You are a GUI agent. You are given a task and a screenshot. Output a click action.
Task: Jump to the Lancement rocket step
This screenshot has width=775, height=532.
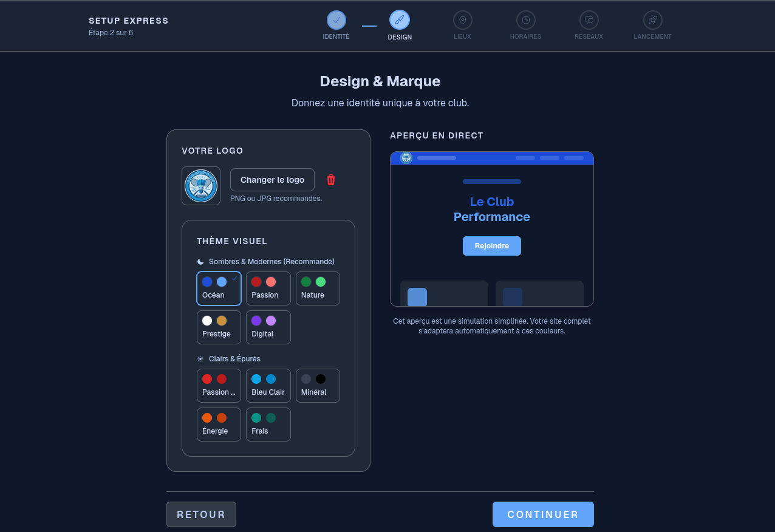[x=652, y=20]
